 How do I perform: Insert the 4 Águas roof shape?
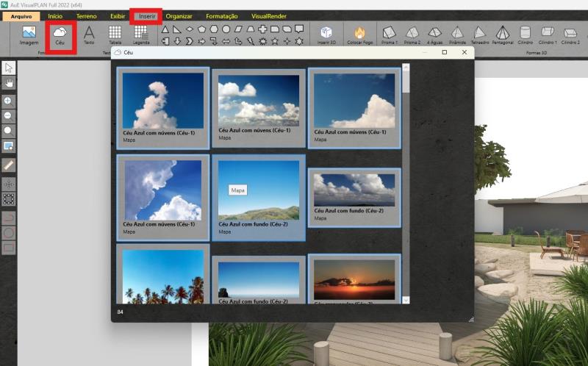pos(434,35)
